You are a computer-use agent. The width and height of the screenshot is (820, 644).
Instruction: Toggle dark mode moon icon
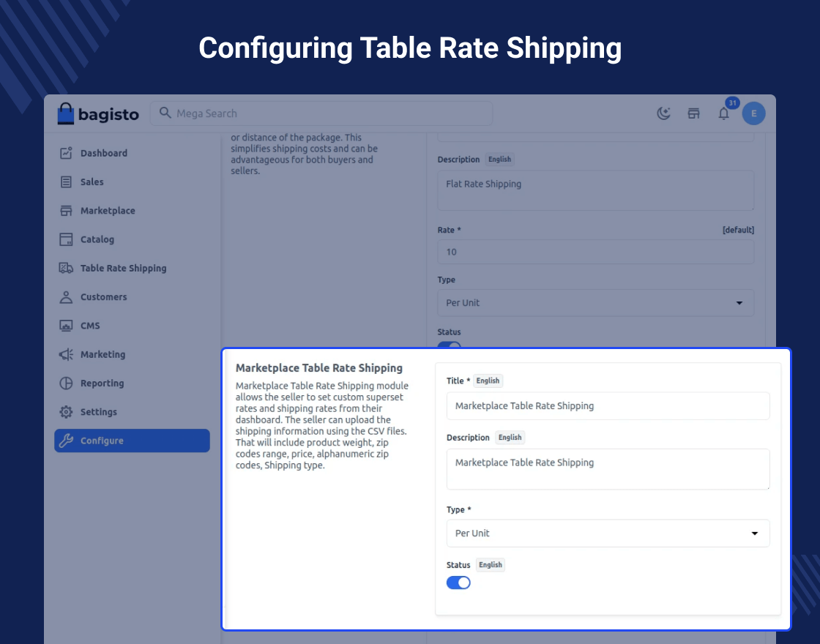tap(663, 113)
